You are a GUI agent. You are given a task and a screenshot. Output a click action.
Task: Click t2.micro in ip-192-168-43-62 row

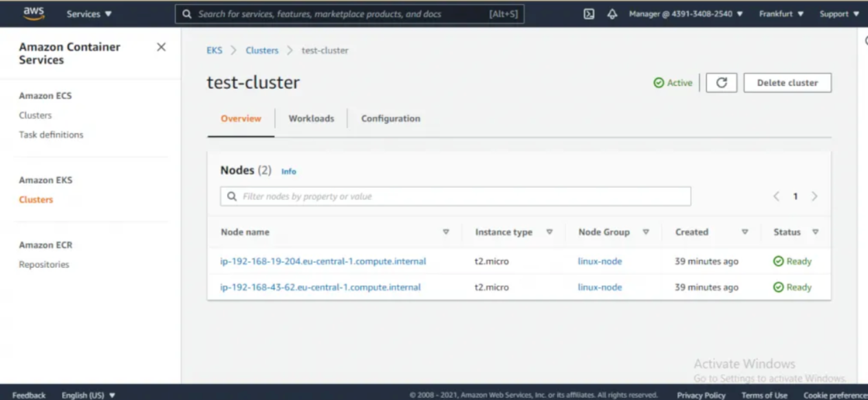492,287
